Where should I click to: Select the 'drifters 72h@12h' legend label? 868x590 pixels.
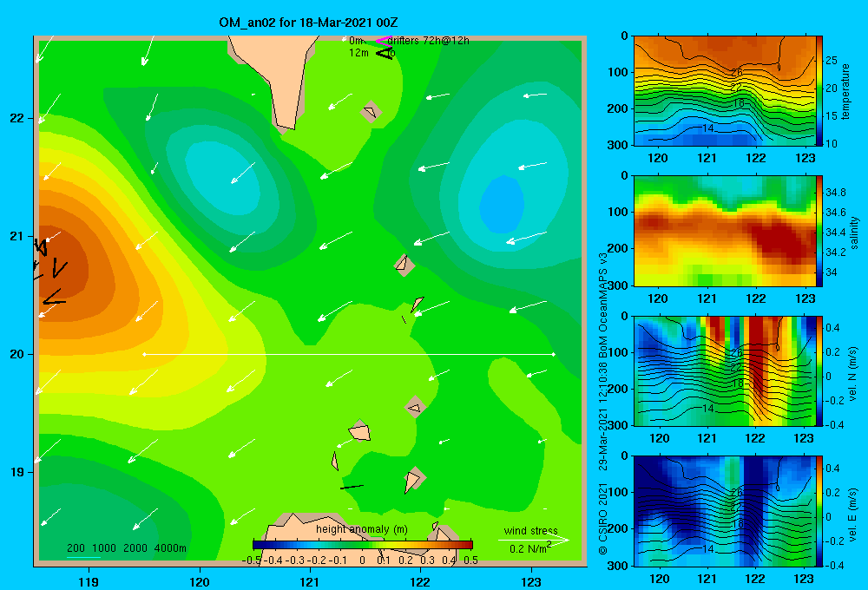pyautogui.click(x=429, y=41)
